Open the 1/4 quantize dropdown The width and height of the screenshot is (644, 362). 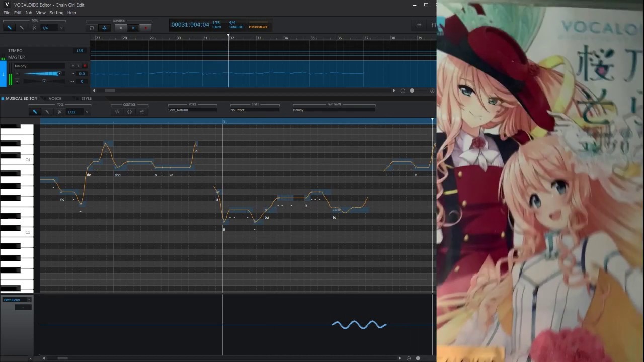(52, 28)
